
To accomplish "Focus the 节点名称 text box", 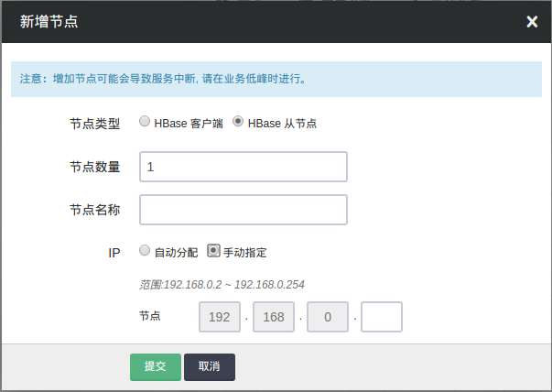I will 243,210.
